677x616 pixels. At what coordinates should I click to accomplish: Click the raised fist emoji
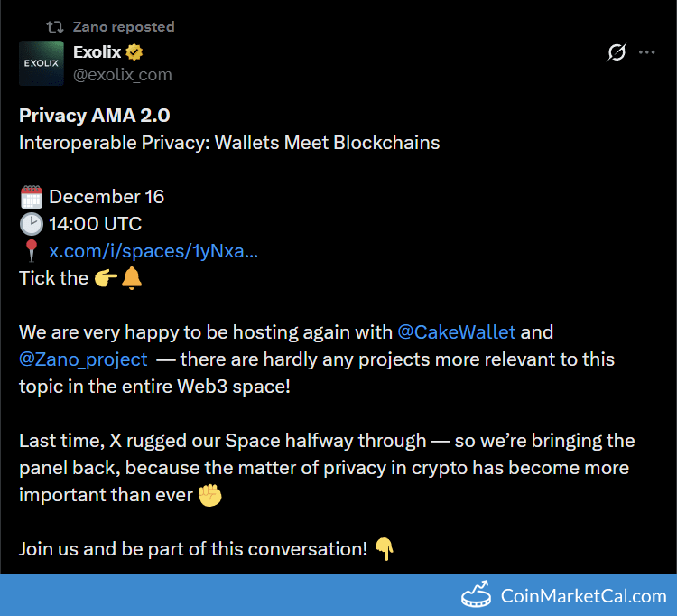point(210,495)
